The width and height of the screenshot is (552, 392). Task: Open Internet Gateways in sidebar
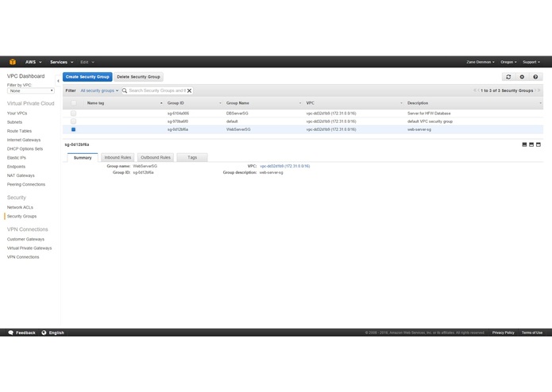[x=24, y=140]
